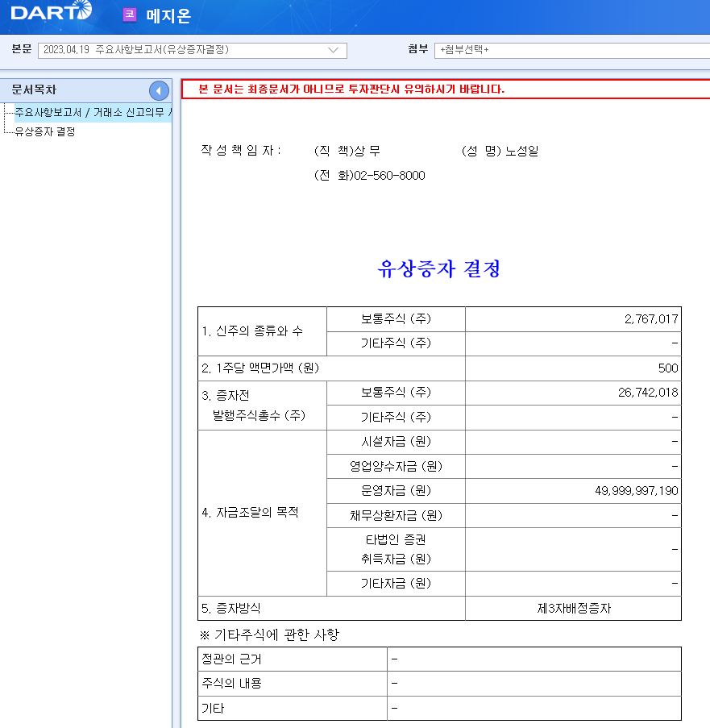Image resolution: width=710 pixels, height=728 pixels.
Task: Click the outstanding shares value 26,742,018
Action: pos(648,393)
